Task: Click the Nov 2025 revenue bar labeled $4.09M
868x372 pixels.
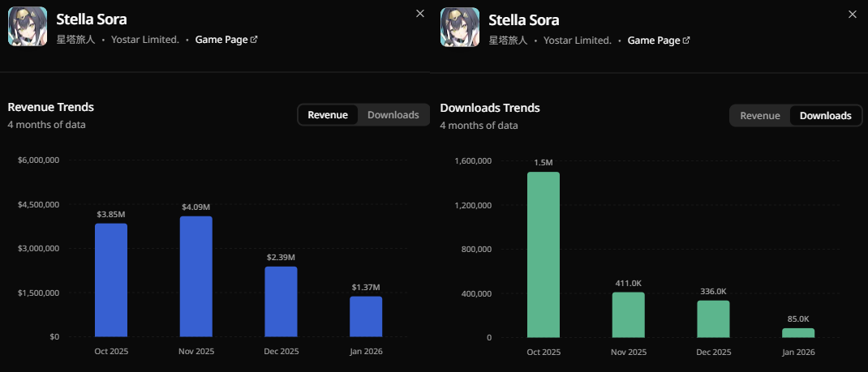Action: coord(196,276)
